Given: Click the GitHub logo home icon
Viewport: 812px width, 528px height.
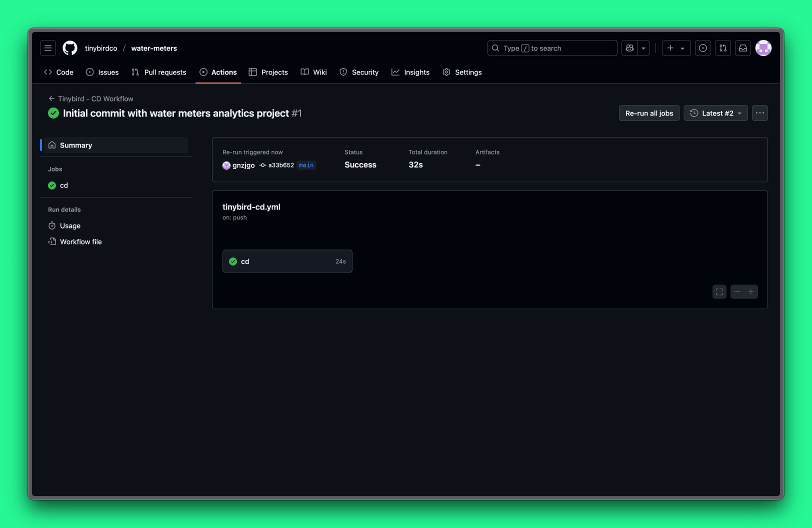Looking at the screenshot, I should [x=70, y=48].
